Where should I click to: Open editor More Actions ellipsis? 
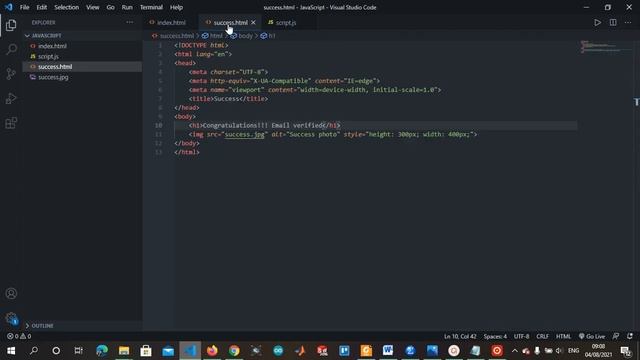coord(628,22)
